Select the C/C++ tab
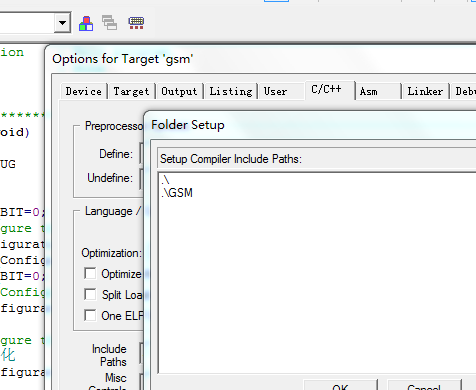Screen dimensions: 476x390 [x=329, y=90]
